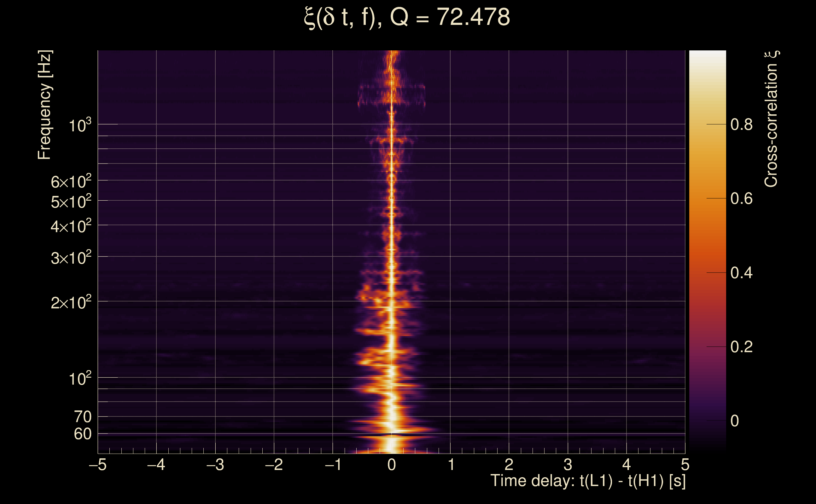Viewport: 816px width, 504px height.
Task: Click the x-axis tick label 0
Action: (392, 465)
